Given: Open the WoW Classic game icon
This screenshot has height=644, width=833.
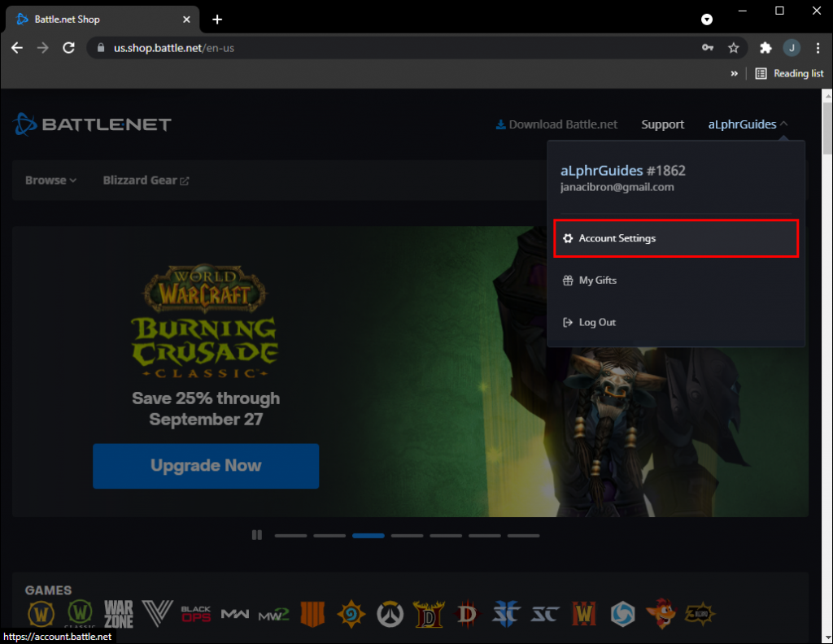Looking at the screenshot, I should [x=80, y=614].
